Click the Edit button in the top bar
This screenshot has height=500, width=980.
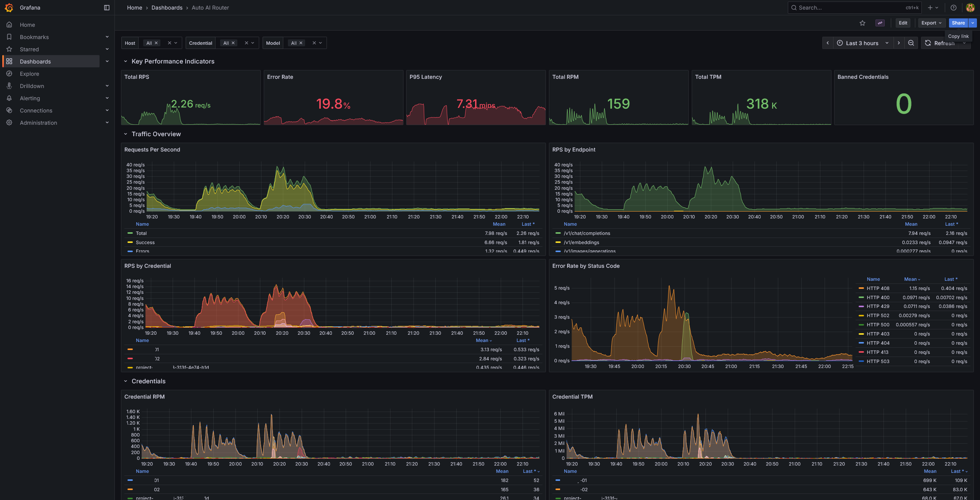[x=903, y=23]
